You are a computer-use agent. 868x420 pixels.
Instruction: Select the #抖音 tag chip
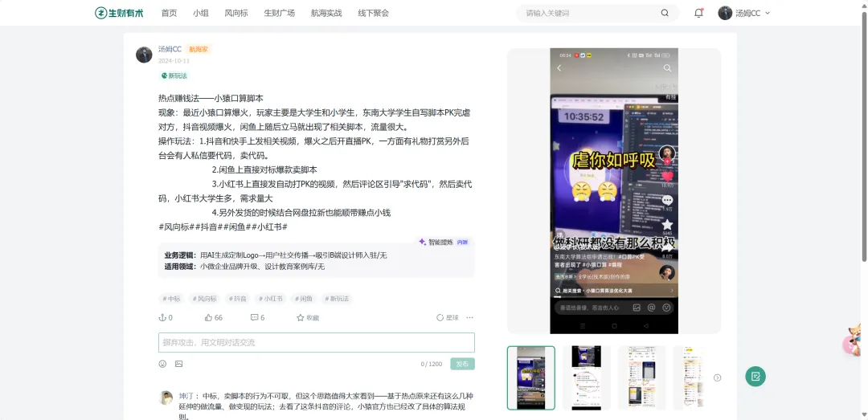click(x=237, y=299)
